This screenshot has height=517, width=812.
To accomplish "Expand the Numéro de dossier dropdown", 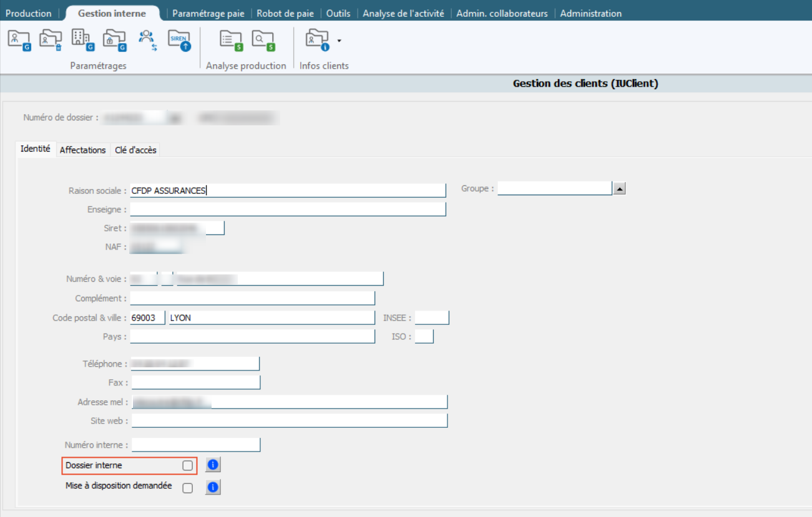I will point(175,118).
